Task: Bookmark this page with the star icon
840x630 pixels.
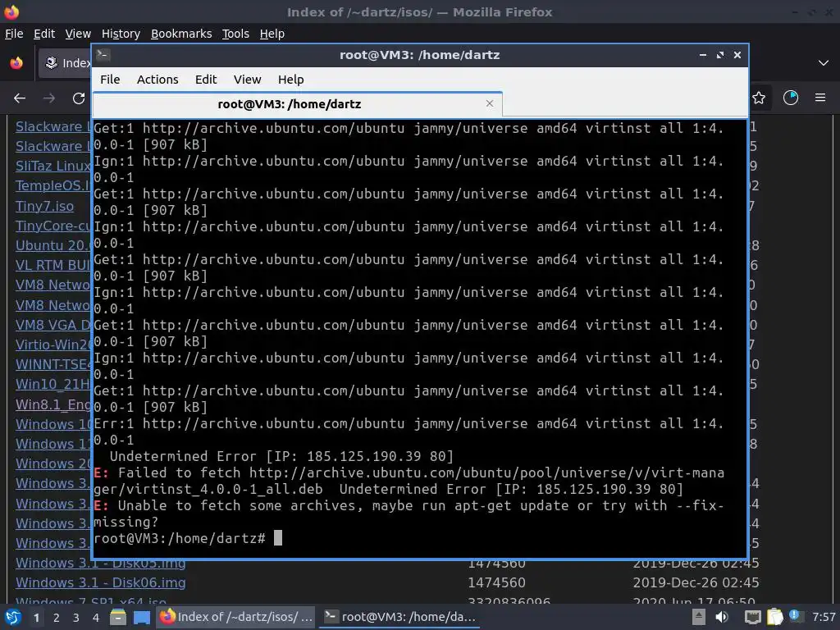Action: 759,98
